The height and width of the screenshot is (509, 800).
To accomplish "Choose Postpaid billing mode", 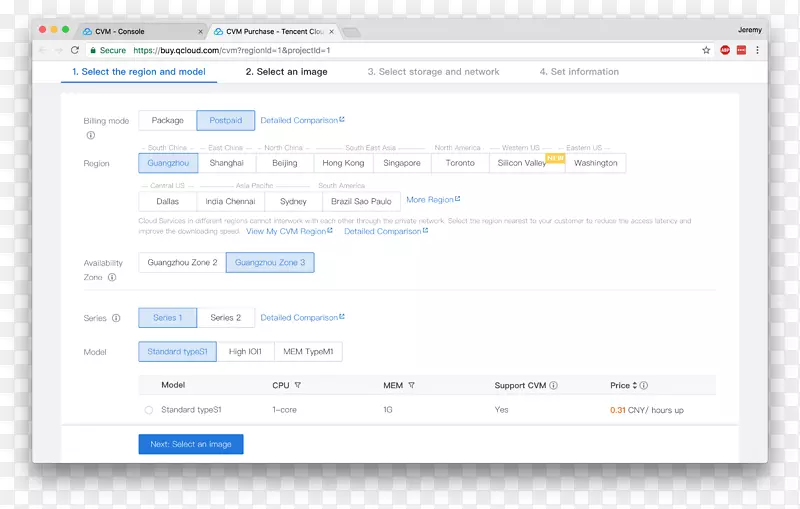I will pos(225,121).
